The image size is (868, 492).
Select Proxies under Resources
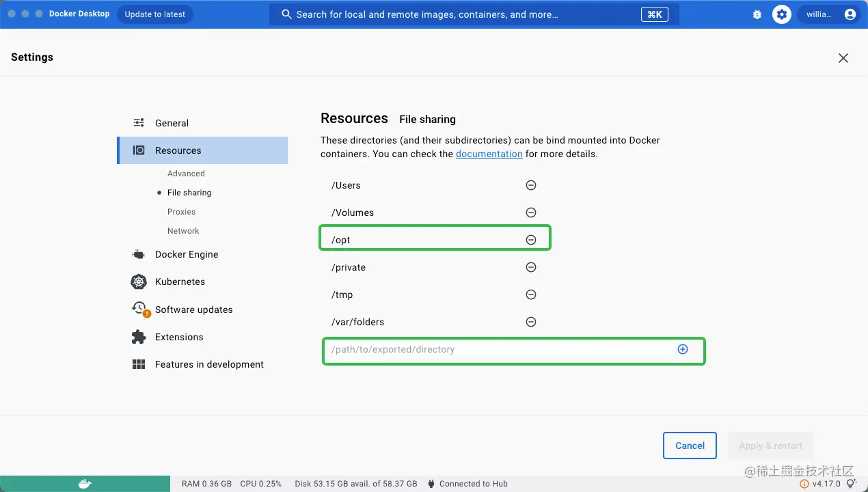click(181, 212)
